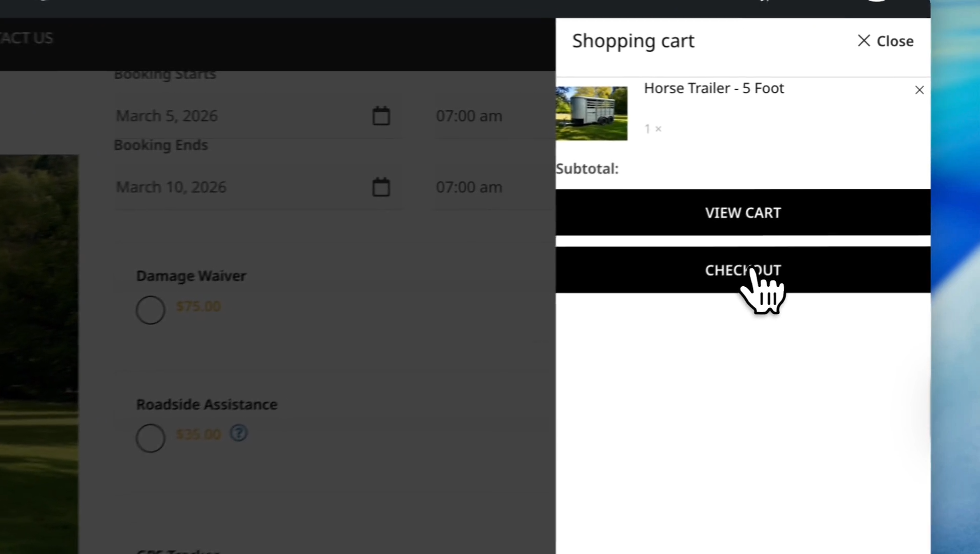Select the Damage Waiver radio button

pos(150,310)
